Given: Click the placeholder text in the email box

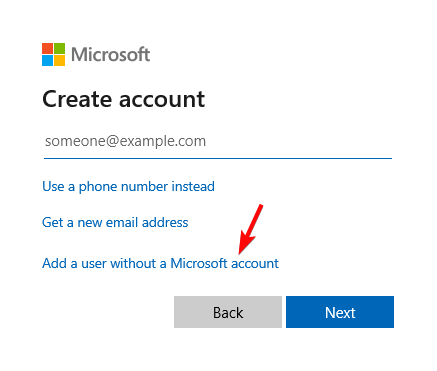Looking at the screenshot, I should [x=125, y=141].
